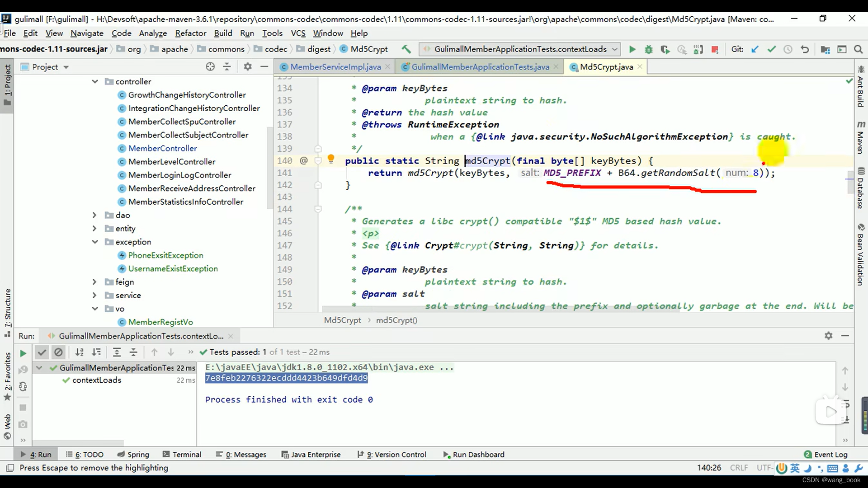Select the GulimallMemberApplicationTests.java tab

click(x=481, y=67)
